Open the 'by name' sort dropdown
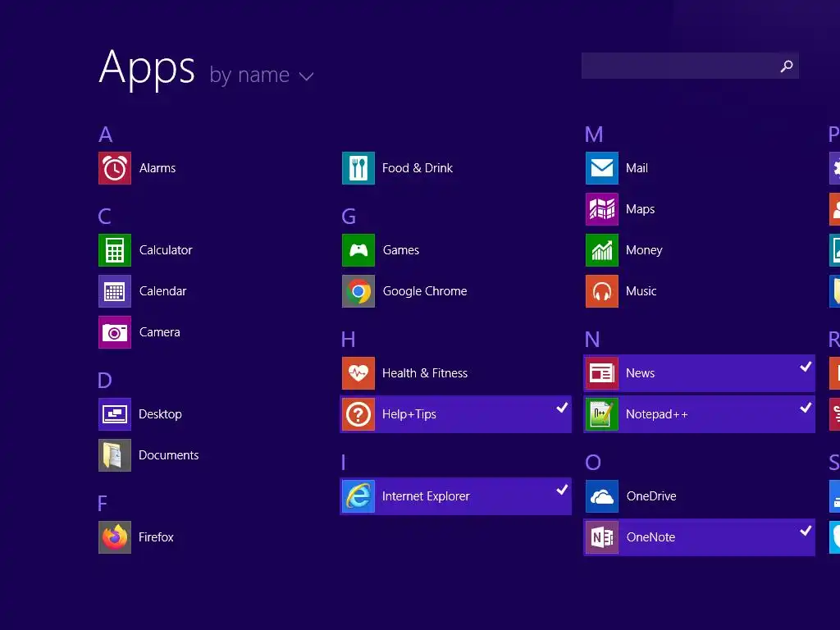 pos(262,75)
